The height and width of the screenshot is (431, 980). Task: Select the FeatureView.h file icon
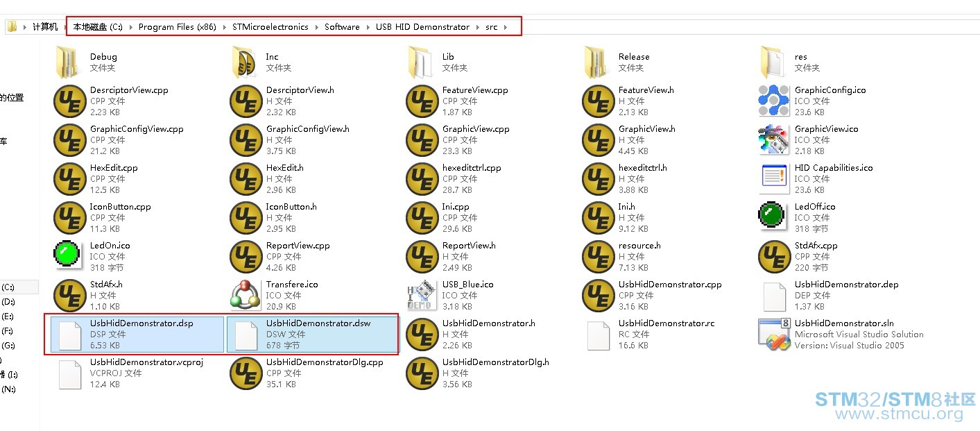click(598, 101)
